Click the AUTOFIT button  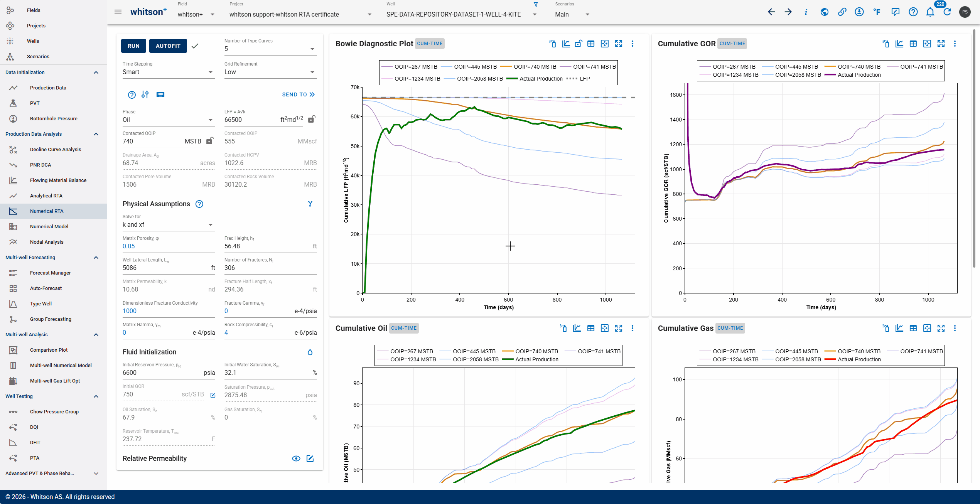click(x=168, y=46)
